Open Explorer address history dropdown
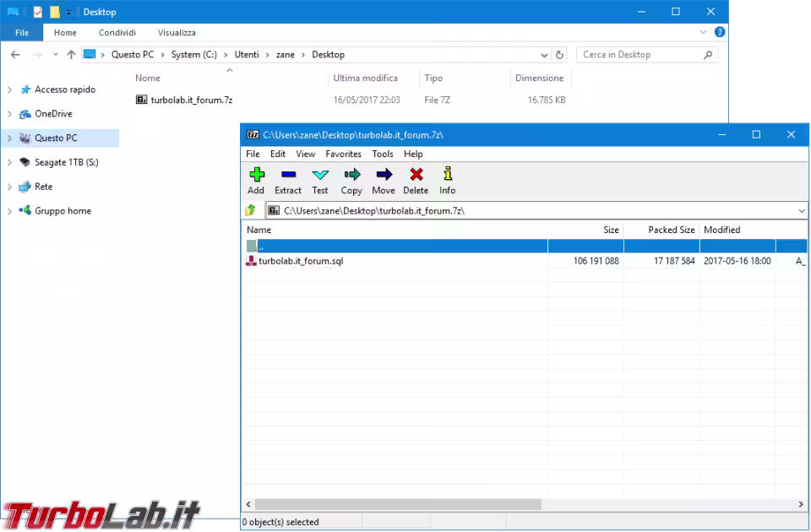 [x=544, y=55]
